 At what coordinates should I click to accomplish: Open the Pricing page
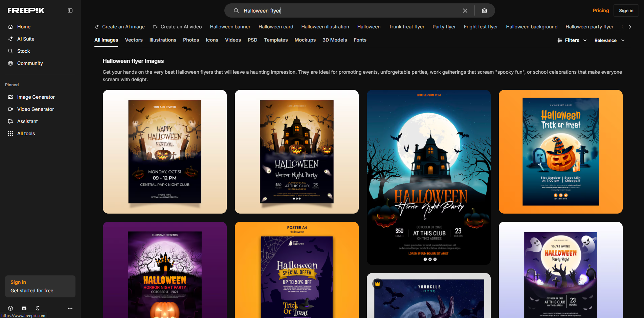[x=601, y=10]
